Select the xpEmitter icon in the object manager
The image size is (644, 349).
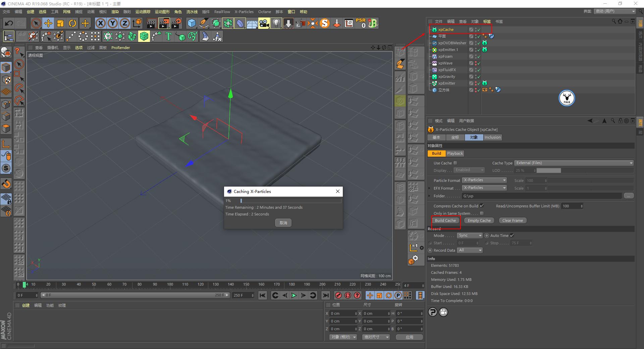(434, 83)
